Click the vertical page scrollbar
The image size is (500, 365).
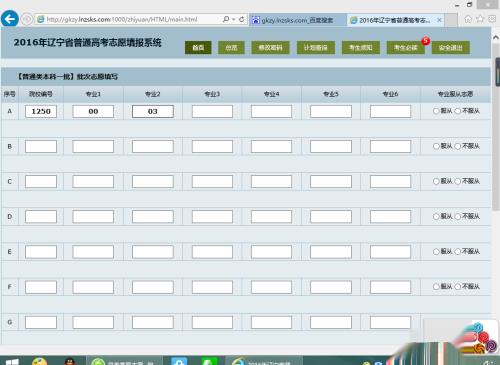coord(497,133)
